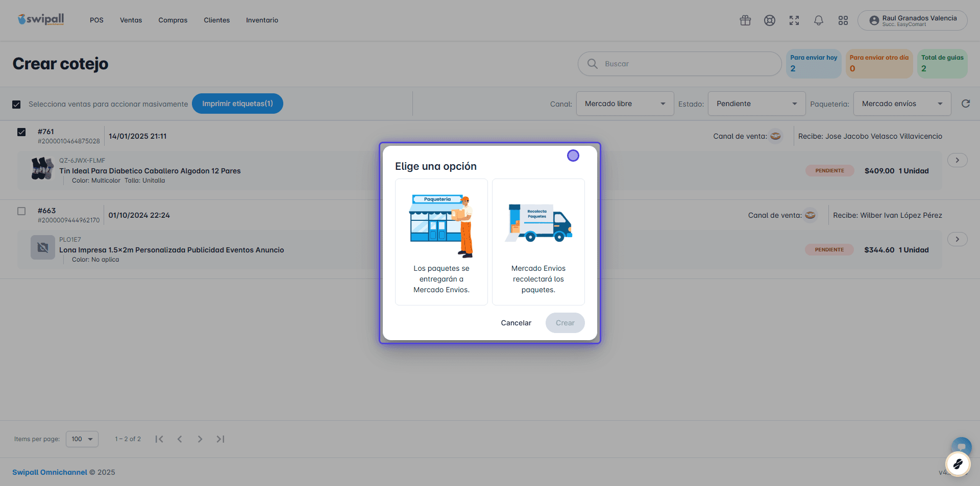Image resolution: width=980 pixels, height=486 pixels.
Task: Select the Total de guías card
Action: tap(942, 64)
